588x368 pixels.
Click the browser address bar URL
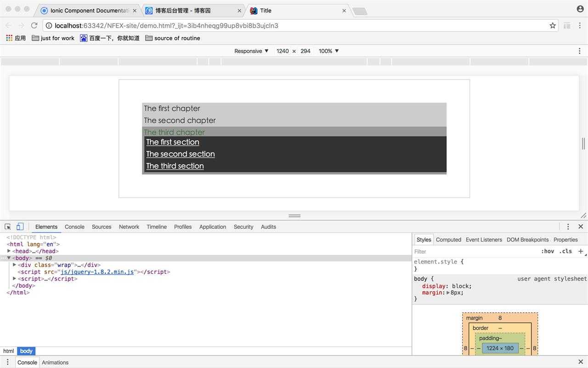(x=166, y=26)
